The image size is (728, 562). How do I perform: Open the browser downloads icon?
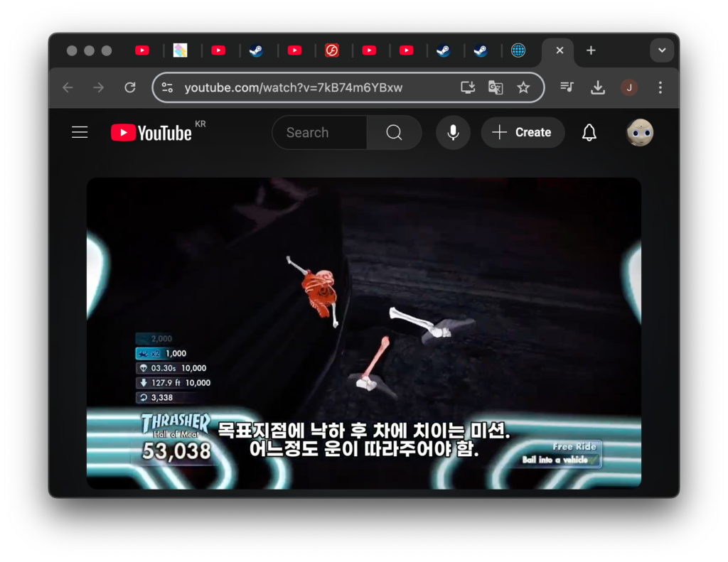pos(598,87)
